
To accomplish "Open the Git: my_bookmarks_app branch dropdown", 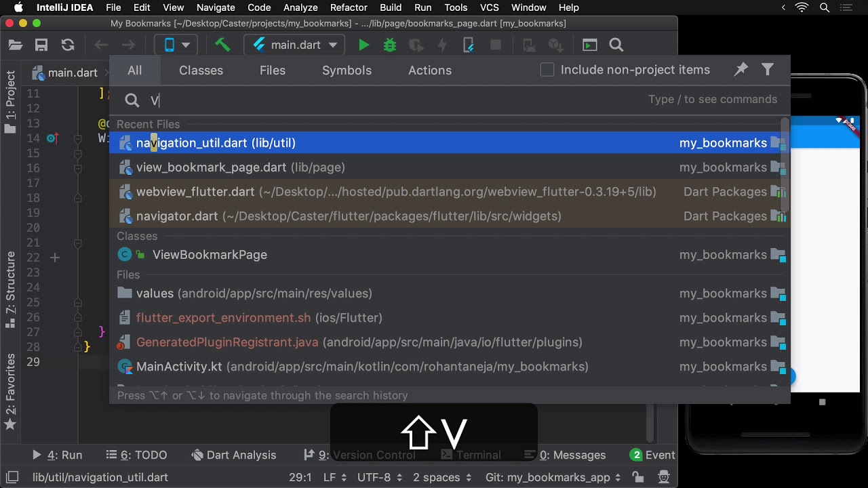I will click(554, 477).
